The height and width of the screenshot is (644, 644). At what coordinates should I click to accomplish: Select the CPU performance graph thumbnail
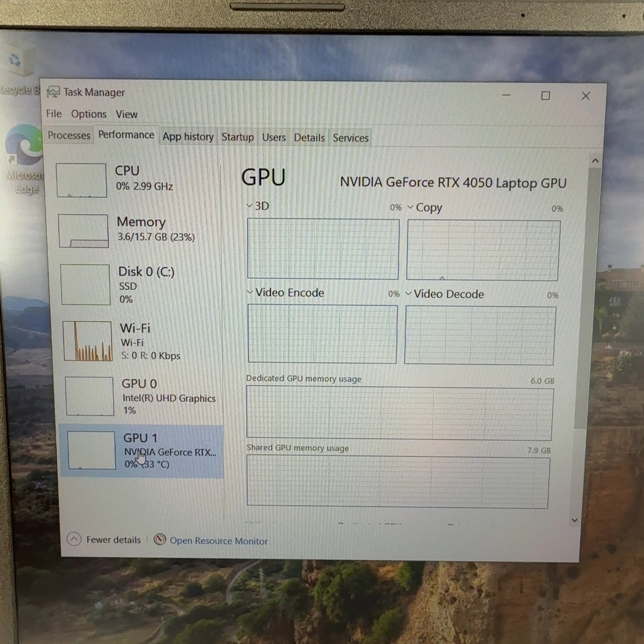(82, 180)
